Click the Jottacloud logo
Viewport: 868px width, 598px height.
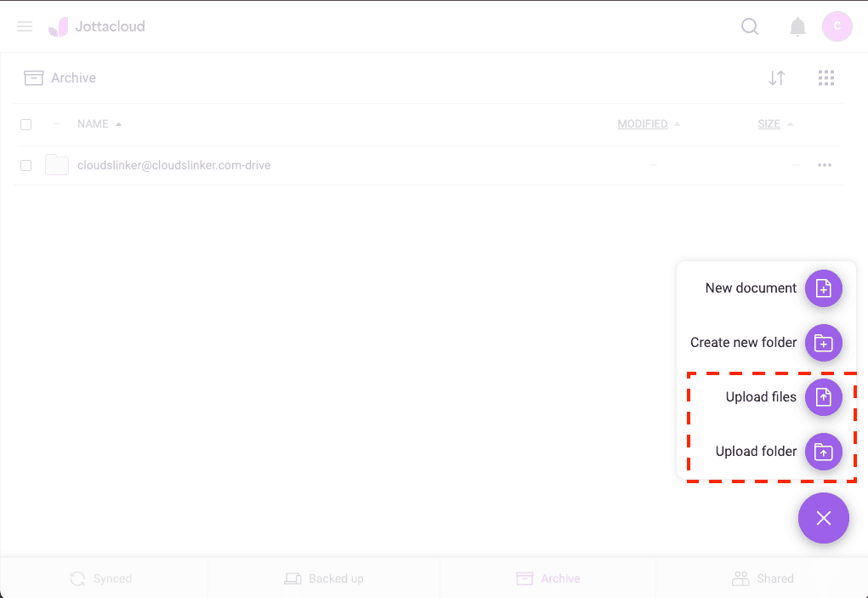[96, 26]
